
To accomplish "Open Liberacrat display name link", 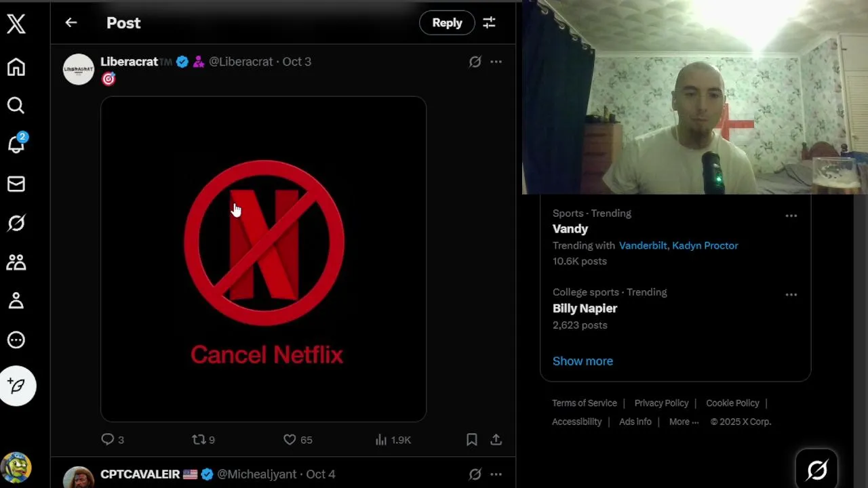I will point(129,62).
